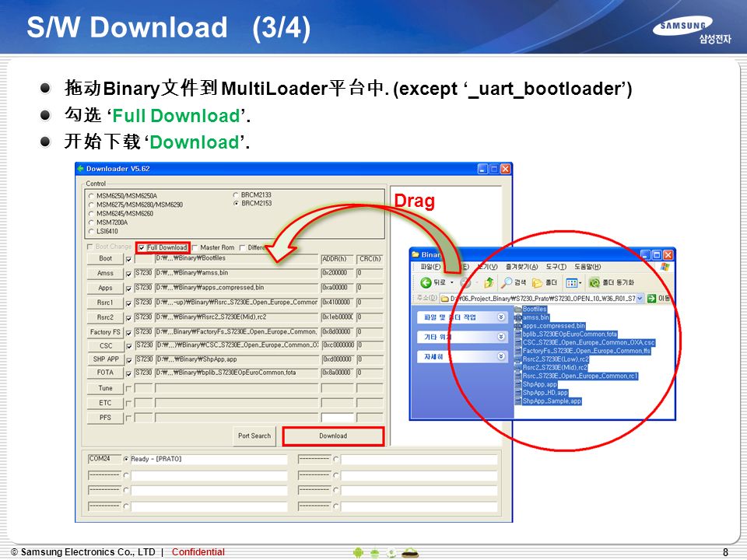Click the Ready - [PRATO] status field
This screenshot has width=747, height=560.
pyautogui.click(x=209, y=459)
